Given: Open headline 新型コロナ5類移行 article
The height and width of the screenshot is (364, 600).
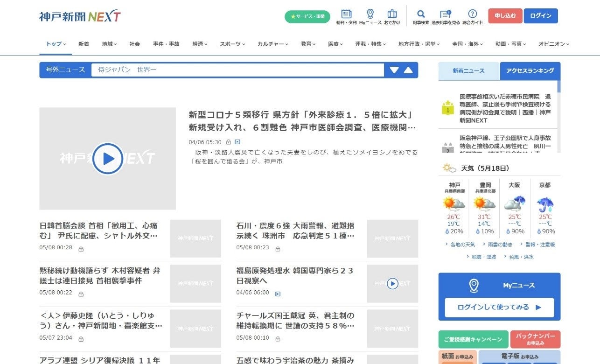Looking at the screenshot, I should 302,121.
